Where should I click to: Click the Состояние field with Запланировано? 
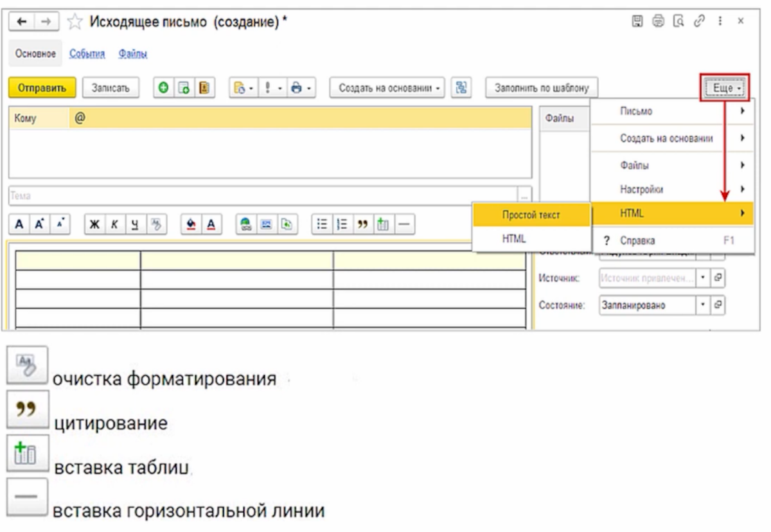click(648, 306)
